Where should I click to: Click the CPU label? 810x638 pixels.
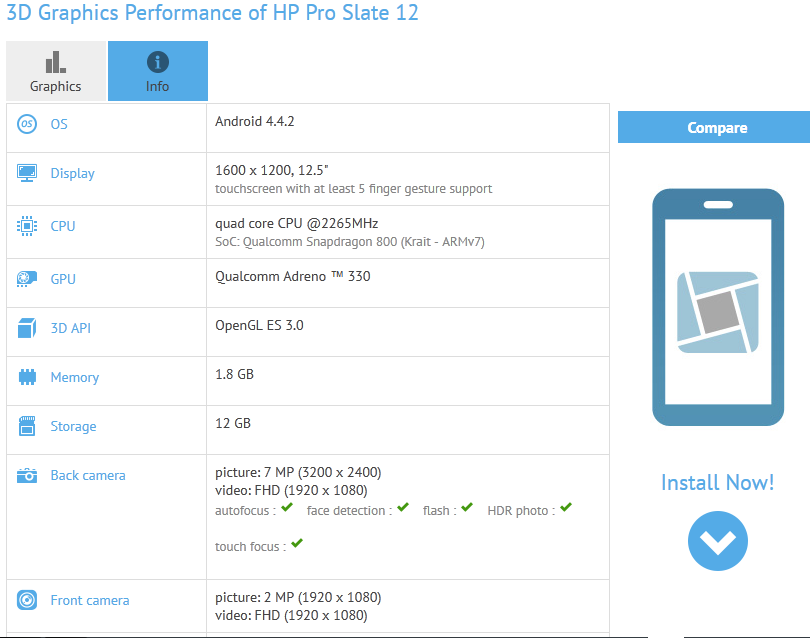point(63,226)
